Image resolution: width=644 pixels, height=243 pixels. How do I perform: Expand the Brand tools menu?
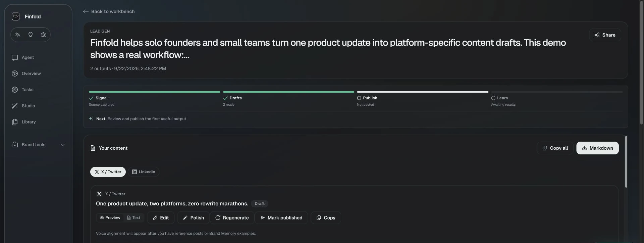point(38,145)
